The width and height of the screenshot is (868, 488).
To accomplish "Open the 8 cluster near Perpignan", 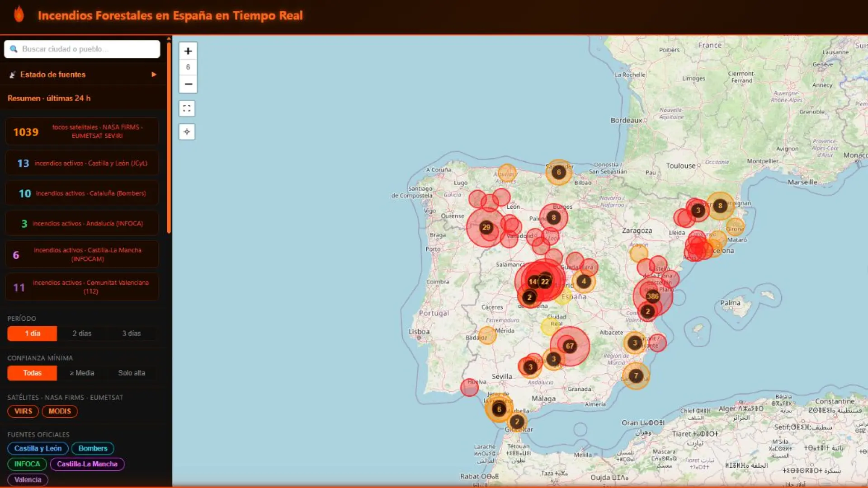I will 720,206.
